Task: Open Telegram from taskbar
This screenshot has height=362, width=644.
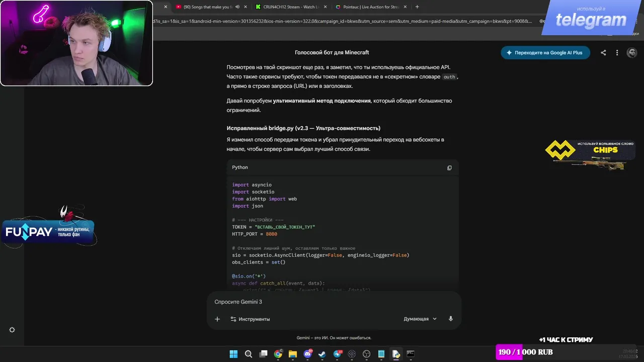Action: [x=337, y=354]
